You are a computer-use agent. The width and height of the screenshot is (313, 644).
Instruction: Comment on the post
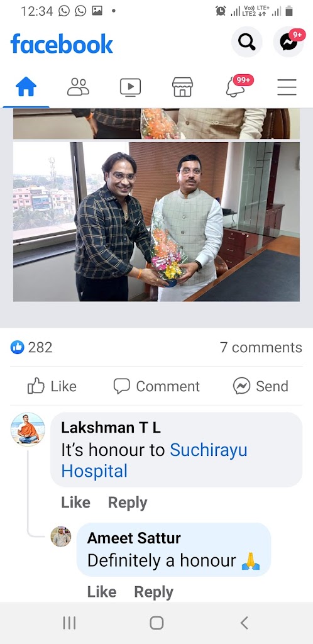pos(156,386)
